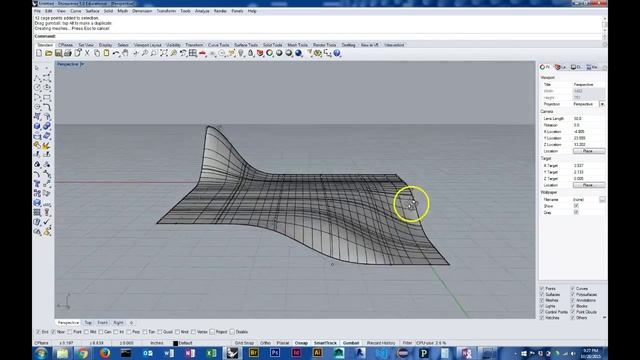Viewport: 640px width, 360px height.
Task: Click SmartTrack in the status bar
Action: (325, 343)
